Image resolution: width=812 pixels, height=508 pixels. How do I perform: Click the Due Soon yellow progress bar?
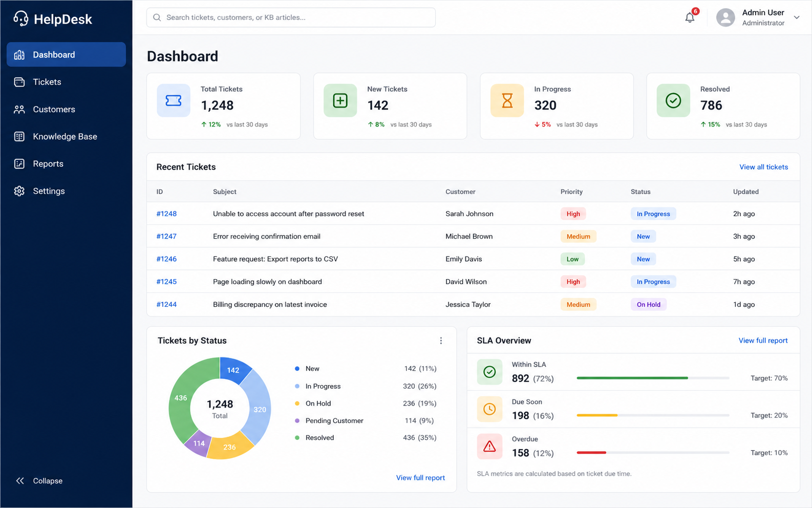pos(597,415)
